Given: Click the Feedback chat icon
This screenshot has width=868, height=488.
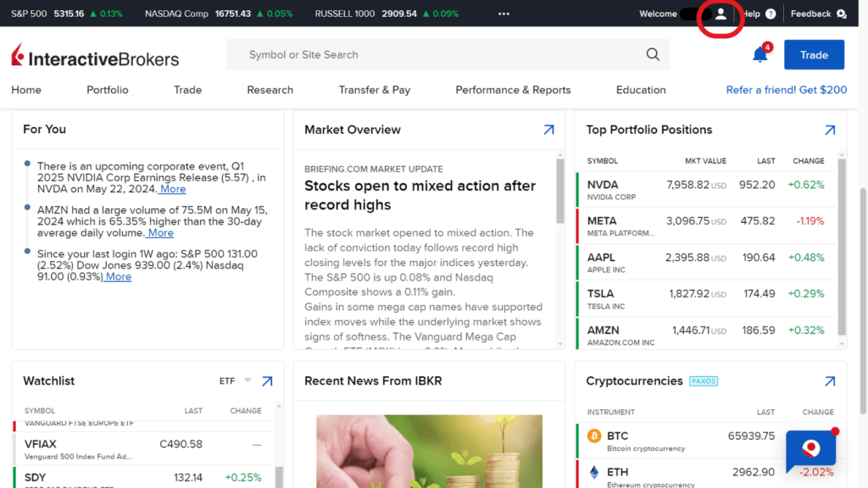Looking at the screenshot, I should pos(843,14).
